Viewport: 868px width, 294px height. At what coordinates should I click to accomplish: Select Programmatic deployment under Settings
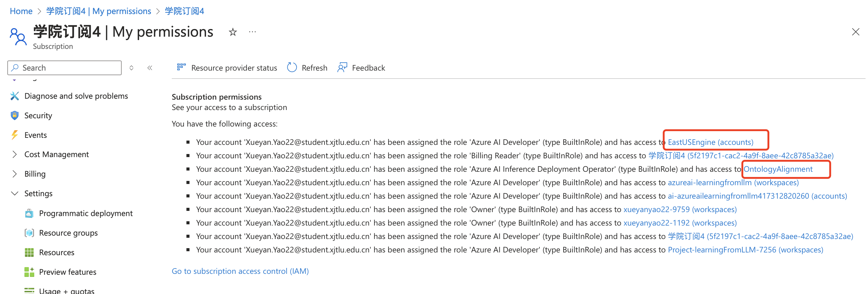click(x=86, y=213)
